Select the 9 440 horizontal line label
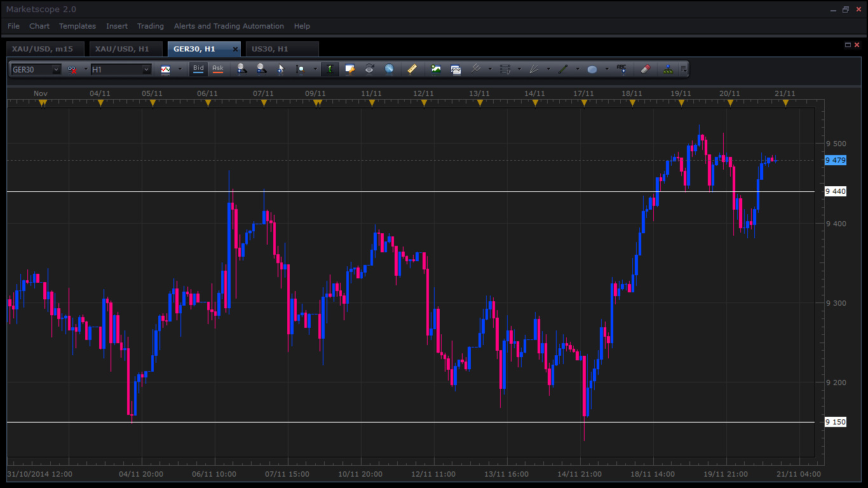 tap(836, 191)
